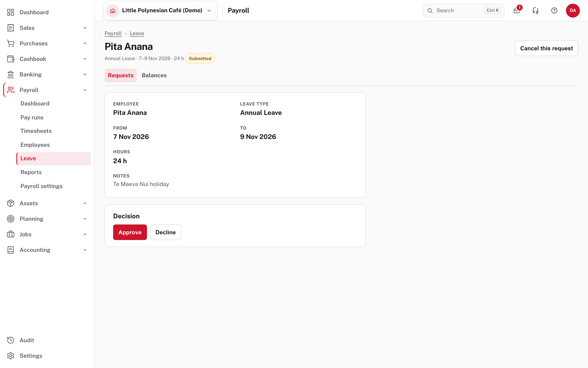Expand the Purchases menu chevron
Viewport: 588px width, 368px height.
[x=85, y=43]
